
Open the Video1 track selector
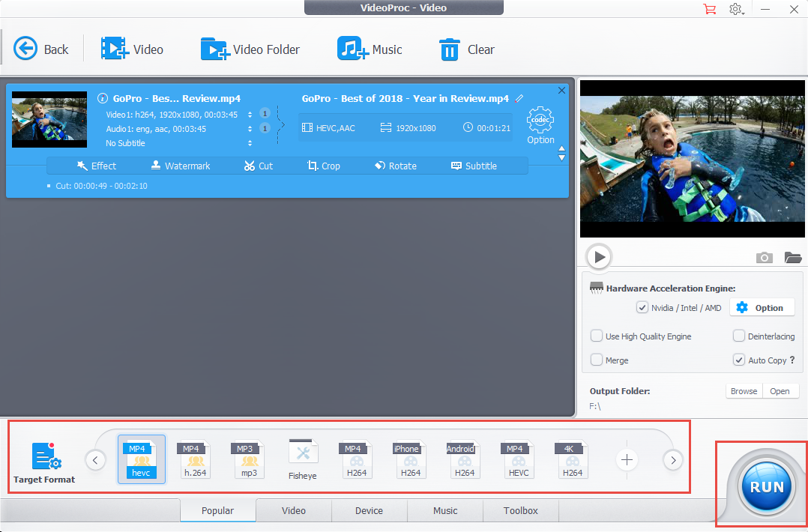tap(250, 115)
